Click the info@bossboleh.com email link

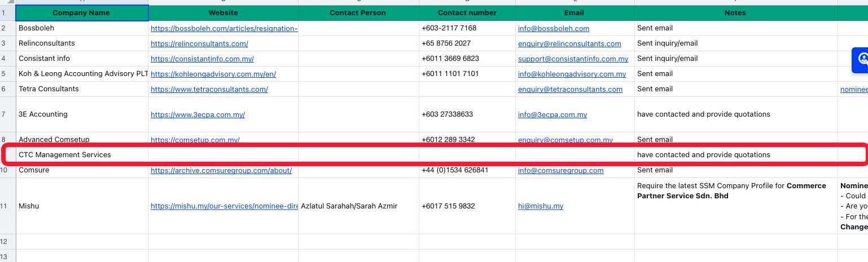pos(554,28)
